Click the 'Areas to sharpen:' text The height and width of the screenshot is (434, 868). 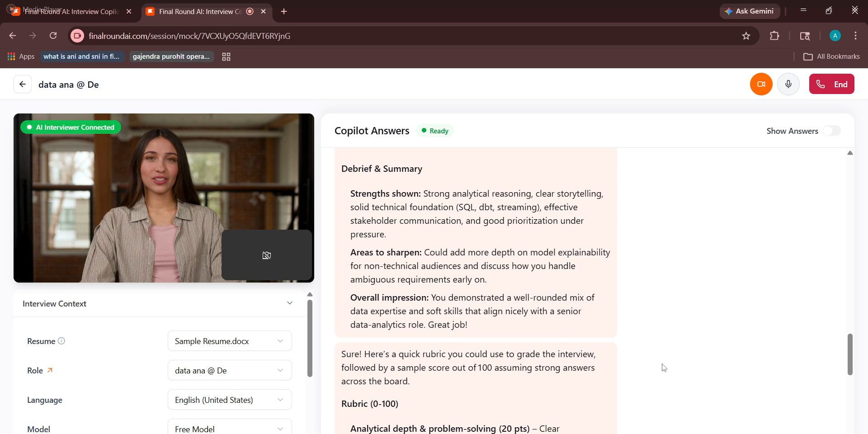pos(386,252)
